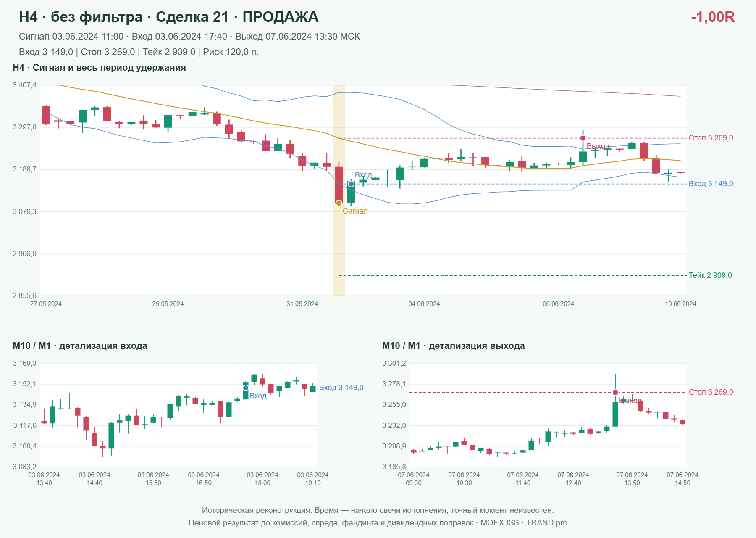
Task: Click the line with signal, entry and exit times
Action: [189, 37]
